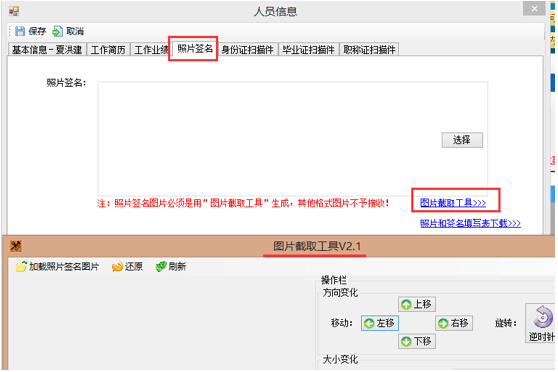The height and width of the screenshot is (372, 558).
Task: Open the 职称证扫描件 tab
Action: (x=369, y=49)
